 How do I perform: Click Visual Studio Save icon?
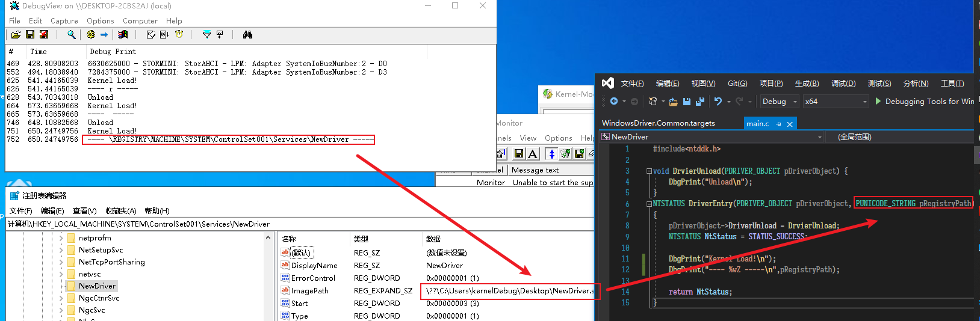(687, 101)
